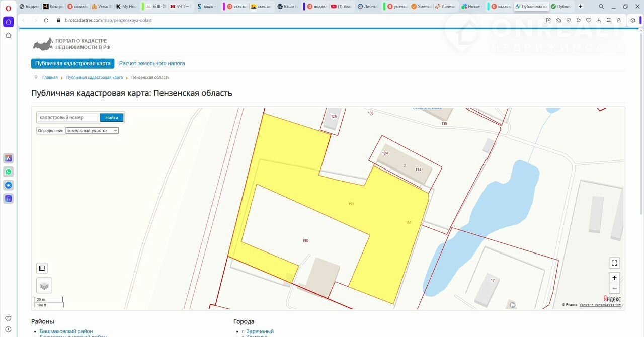Open the "Башмаковский район" link
Image resolution: width=644 pixels, height=337 pixels.
pos(66,331)
